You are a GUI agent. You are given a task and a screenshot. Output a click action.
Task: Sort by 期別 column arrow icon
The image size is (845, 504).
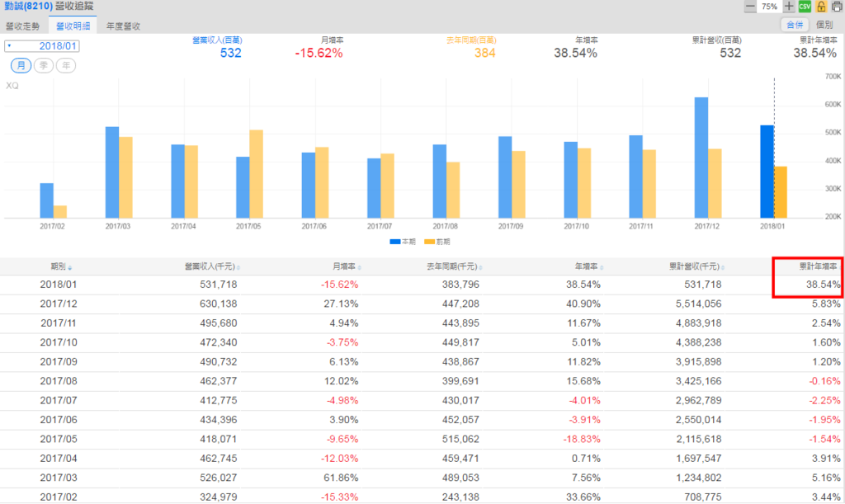70,267
